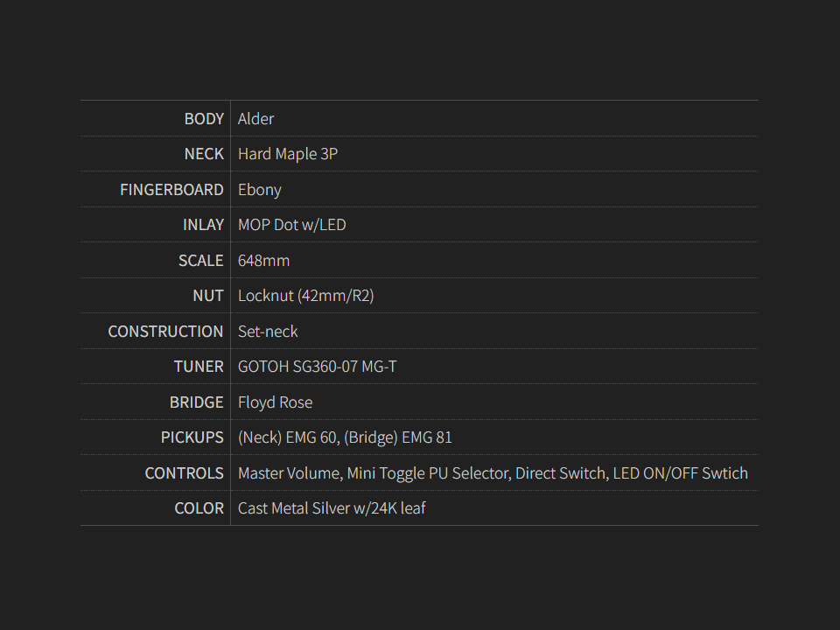The width and height of the screenshot is (840, 630).
Task: Click the SCALE spec label
Action: [x=200, y=261]
